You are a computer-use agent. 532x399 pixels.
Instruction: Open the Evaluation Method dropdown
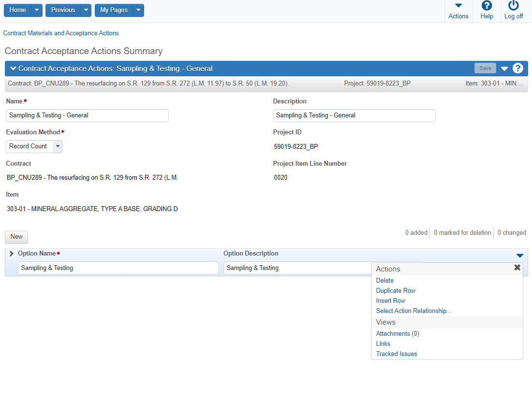(x=58, y=146)
